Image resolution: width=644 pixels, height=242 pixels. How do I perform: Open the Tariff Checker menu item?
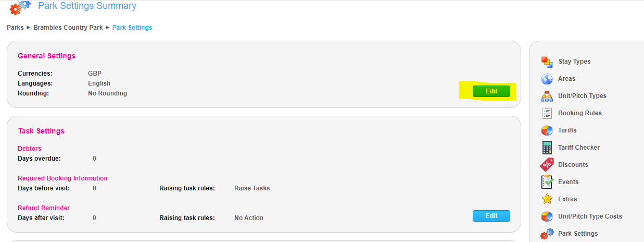pos(578,148)
